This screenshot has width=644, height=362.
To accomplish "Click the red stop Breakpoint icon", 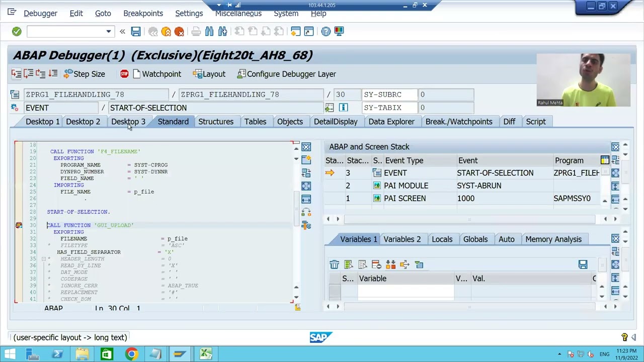I will click(124, 74).
